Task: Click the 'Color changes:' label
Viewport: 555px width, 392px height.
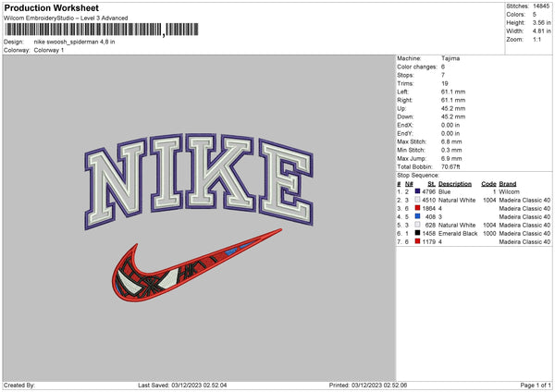Action: [417, 67]
